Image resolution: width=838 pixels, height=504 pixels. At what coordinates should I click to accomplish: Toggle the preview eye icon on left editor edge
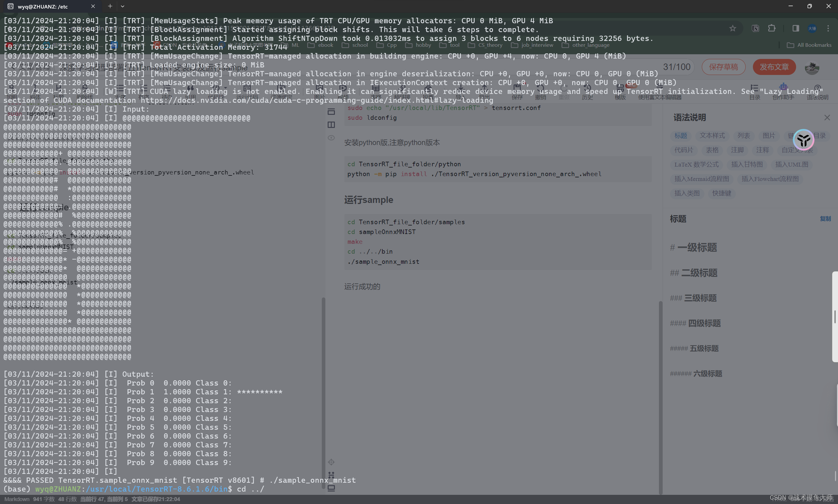[x=331, y=137]
